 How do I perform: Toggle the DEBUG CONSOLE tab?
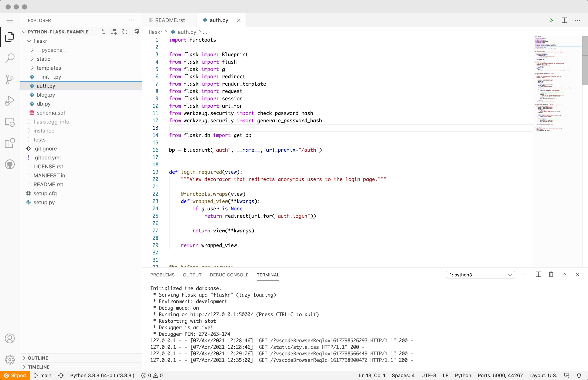pyautogui.click(x=229, y=274)
